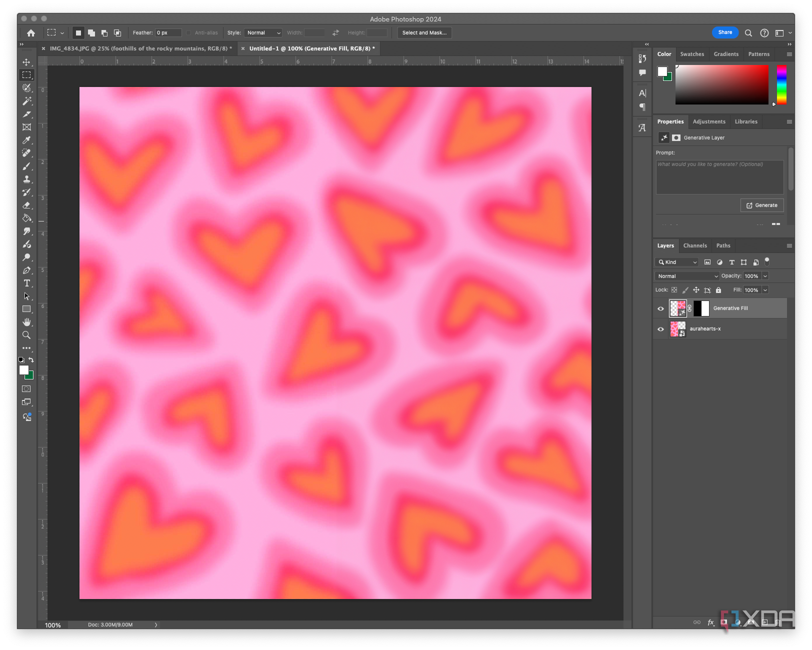
Task: Click the swap width and height icon
Action: click(x=335, y=33)
